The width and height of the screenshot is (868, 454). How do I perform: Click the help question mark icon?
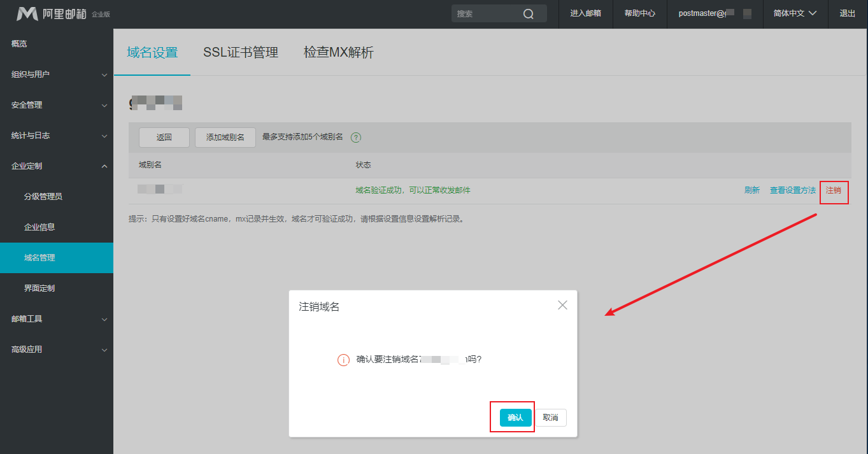pos(356,138)
